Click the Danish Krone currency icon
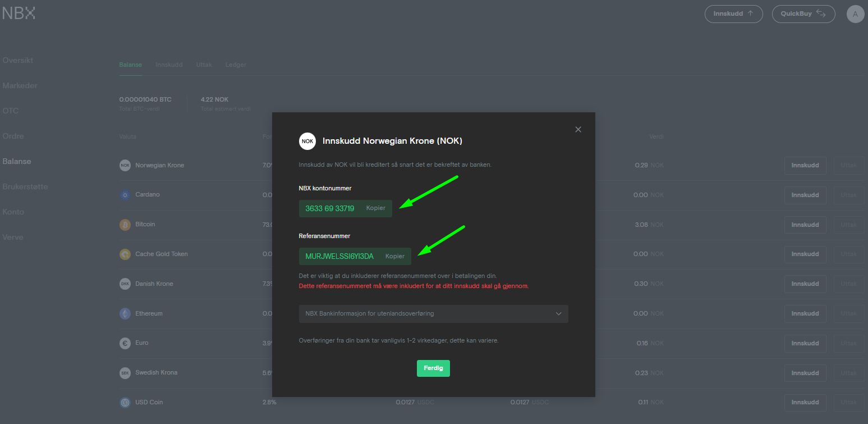The image size is (868, 424). [x=125, y=284]
